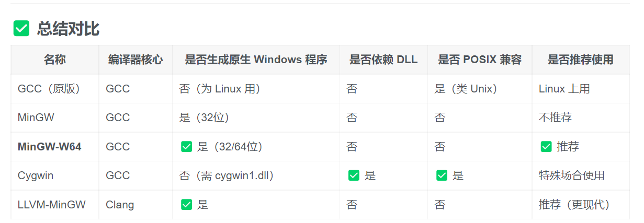This screenshot has height=223, width=644.
Task: Click the 编译器核心 column header
Action: click(x=135, y=60)
